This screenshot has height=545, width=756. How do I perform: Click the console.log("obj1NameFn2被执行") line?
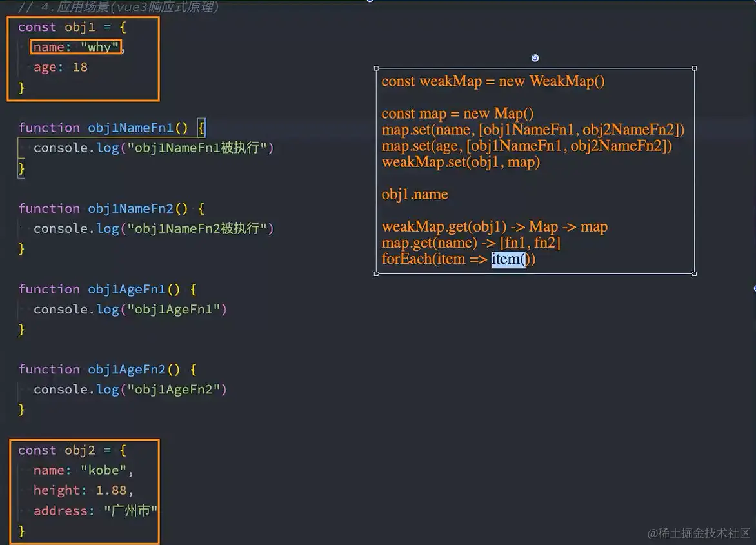[154, 228]
